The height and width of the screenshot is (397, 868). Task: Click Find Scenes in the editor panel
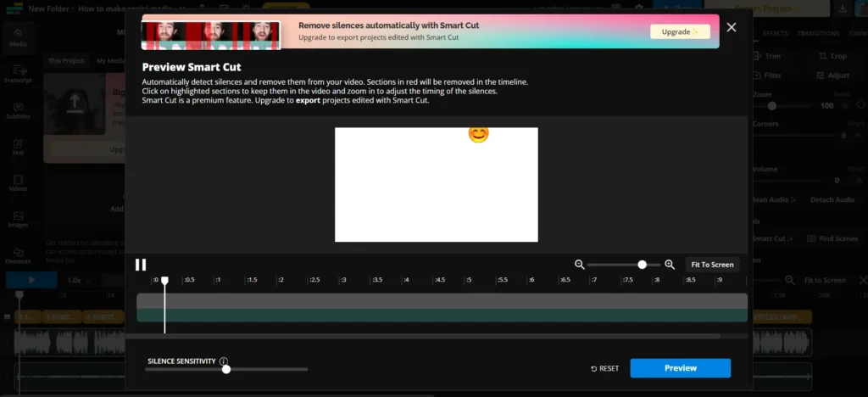832,238
